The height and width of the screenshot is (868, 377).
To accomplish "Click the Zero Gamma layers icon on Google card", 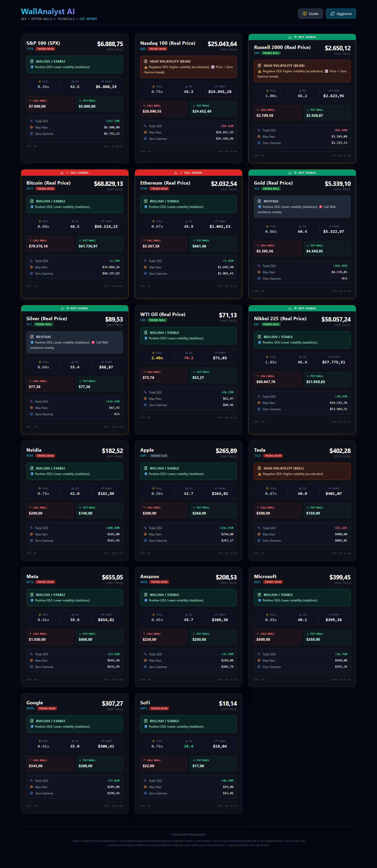I will [x=31, y=793].
